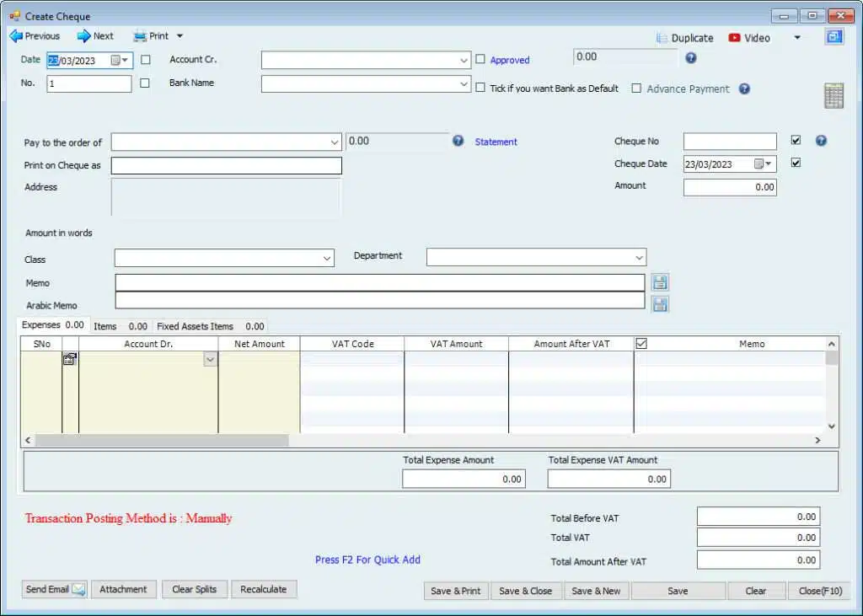Click the VAT Code column header
The width and height of the screenshot is (863, 616).
[352, 344]
